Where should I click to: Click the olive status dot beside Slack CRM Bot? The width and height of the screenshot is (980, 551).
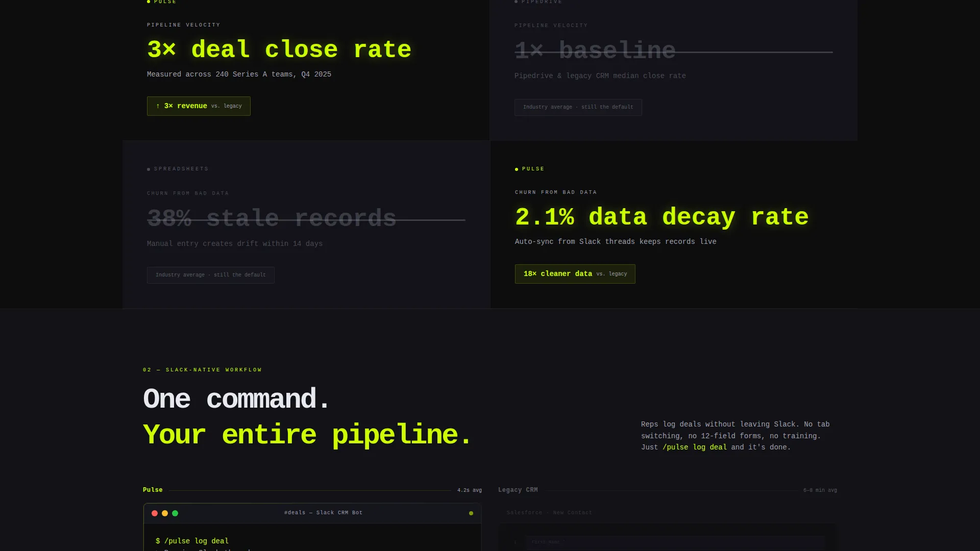471,513
